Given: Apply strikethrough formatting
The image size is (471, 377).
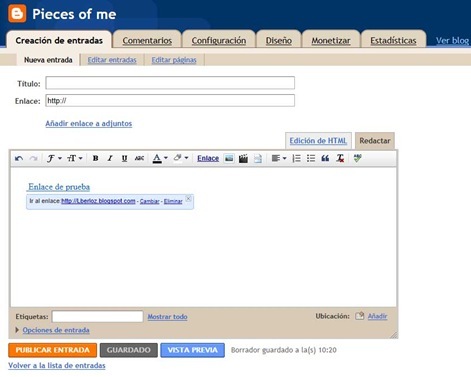Looking at the screenshot, I should click(139, 159).
